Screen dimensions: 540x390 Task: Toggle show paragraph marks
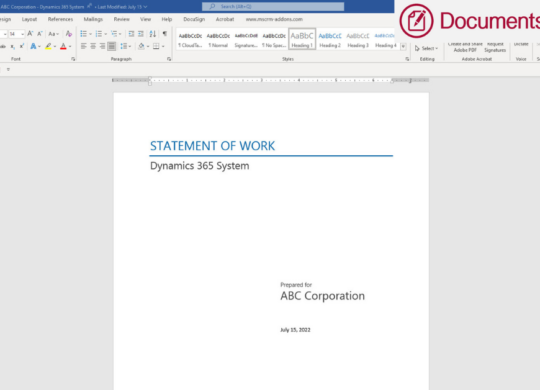click(165, 34)
